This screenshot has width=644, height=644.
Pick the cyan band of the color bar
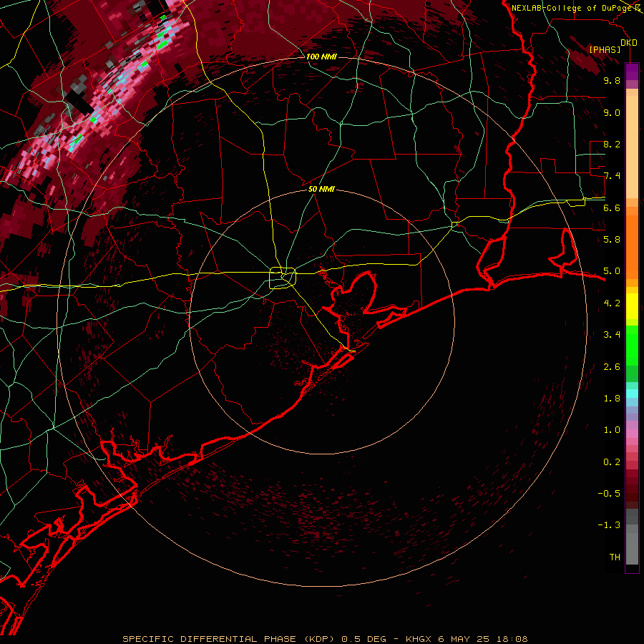[632, 393]
